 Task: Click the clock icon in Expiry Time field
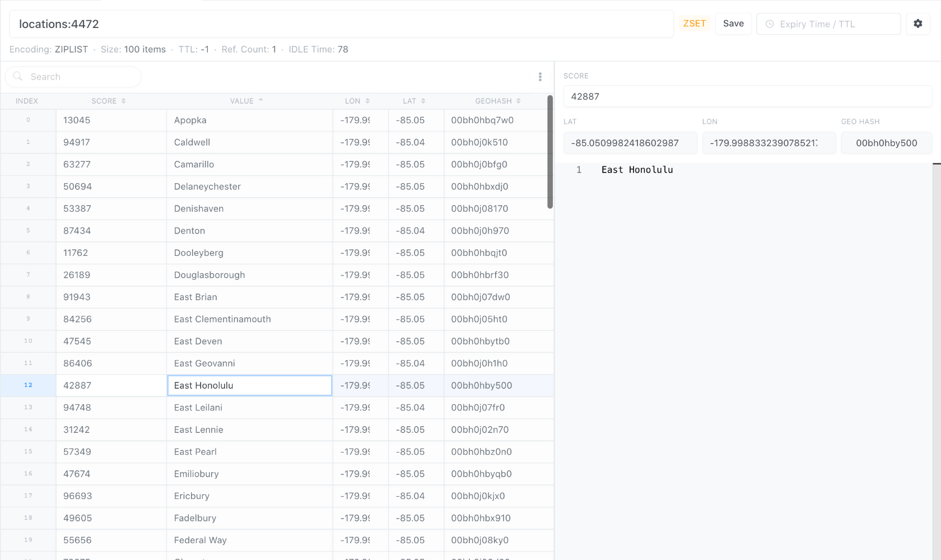(770, 24)
